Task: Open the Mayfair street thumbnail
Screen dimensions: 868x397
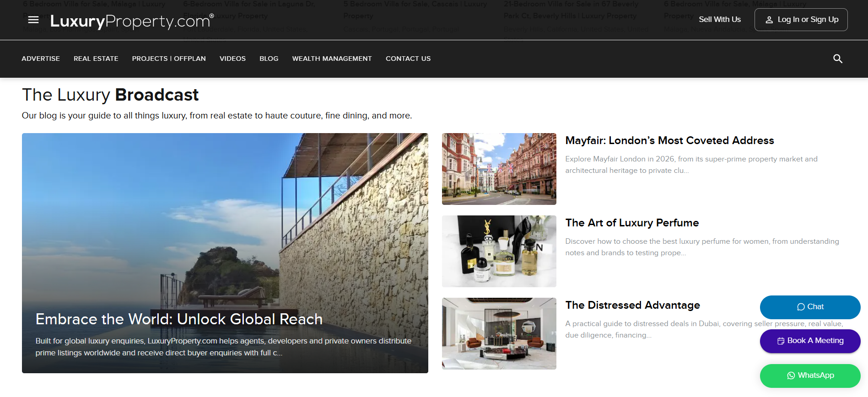Action: pyautogui.click(x=499, y=169)
